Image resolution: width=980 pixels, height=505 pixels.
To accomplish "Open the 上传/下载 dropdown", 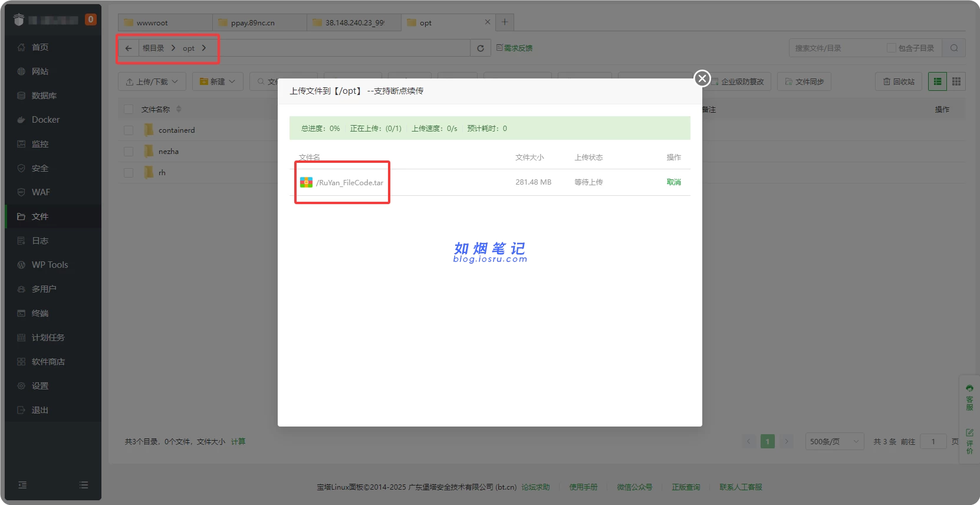I will [x=152, y=81].
